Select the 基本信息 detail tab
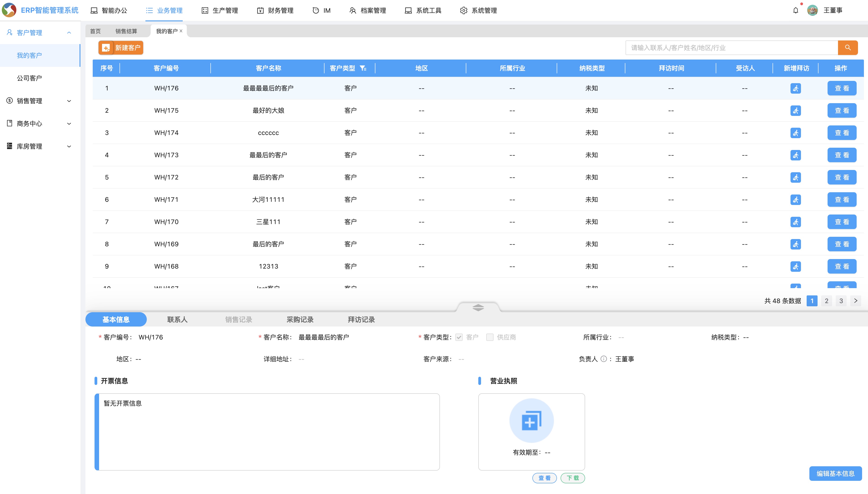This screenshot has height=494, width=868. (116, 320)
